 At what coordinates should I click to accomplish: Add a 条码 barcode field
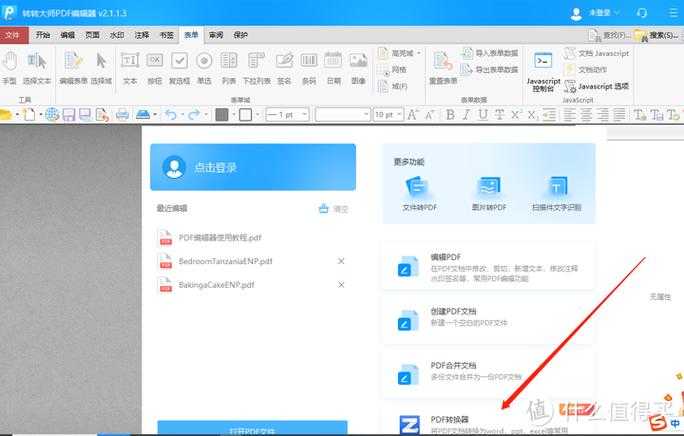[x=308, y=66]
